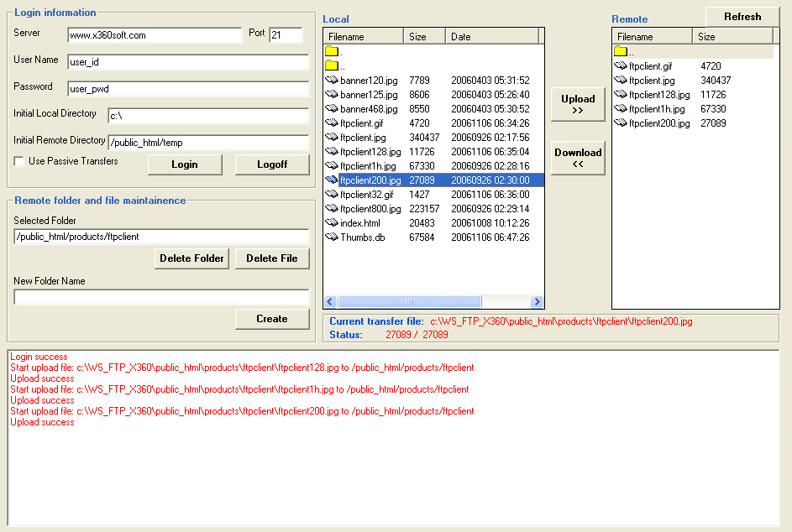Sort Local list by Filename column header
This screenshot has width=792, height=532.
pos(364,37)
